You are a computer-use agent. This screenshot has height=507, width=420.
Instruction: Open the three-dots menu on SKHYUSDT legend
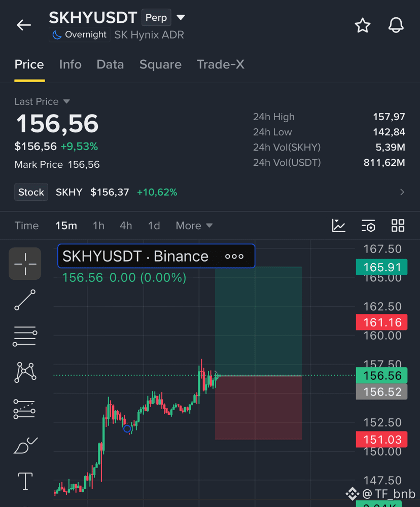[234, 257]
